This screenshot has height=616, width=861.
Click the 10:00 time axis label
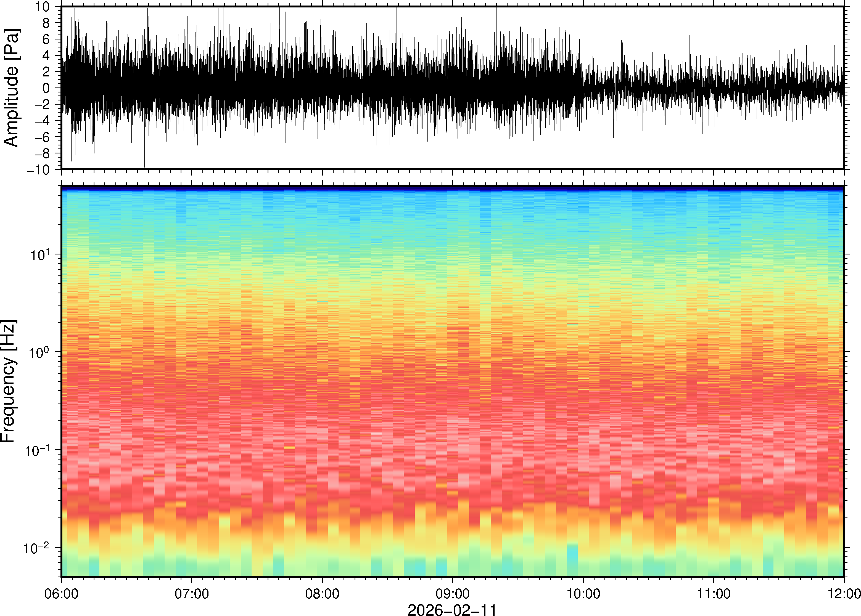click(x=583, y=594)
